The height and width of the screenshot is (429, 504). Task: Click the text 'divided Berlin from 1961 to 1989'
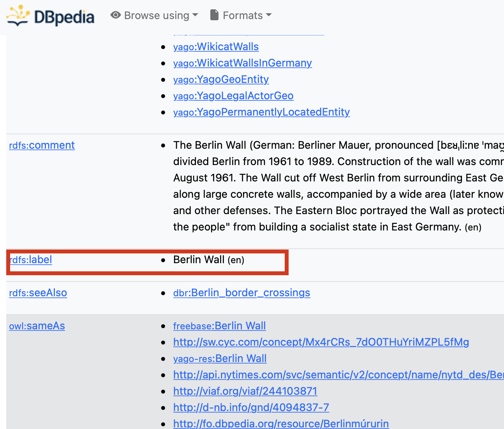[254, 162]
